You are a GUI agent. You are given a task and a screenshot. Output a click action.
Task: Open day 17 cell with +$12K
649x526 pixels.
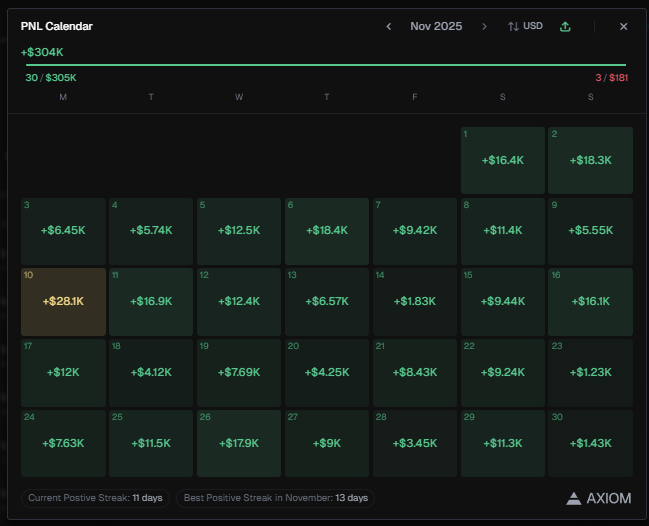(63, 373)
